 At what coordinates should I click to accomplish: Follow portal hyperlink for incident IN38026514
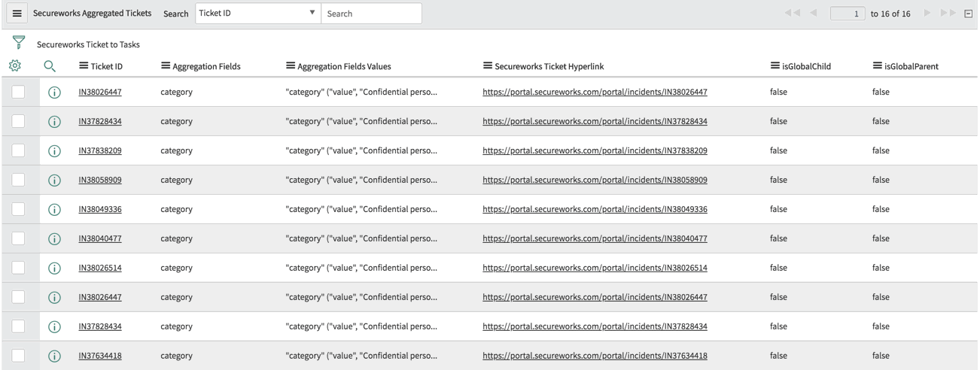tap(595, 268)
